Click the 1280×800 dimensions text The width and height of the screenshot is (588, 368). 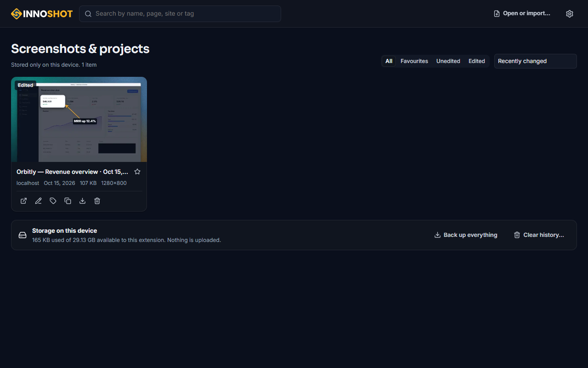tap(114, 183)
